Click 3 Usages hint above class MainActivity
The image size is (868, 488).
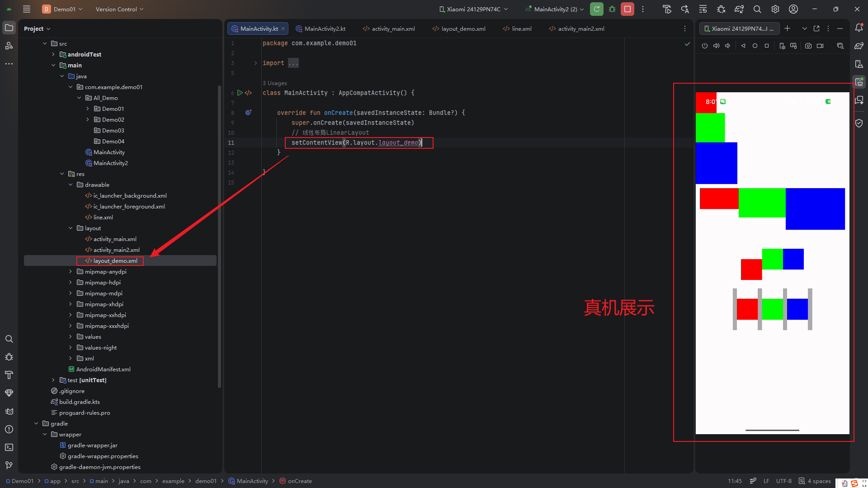(x=274, y=83)
